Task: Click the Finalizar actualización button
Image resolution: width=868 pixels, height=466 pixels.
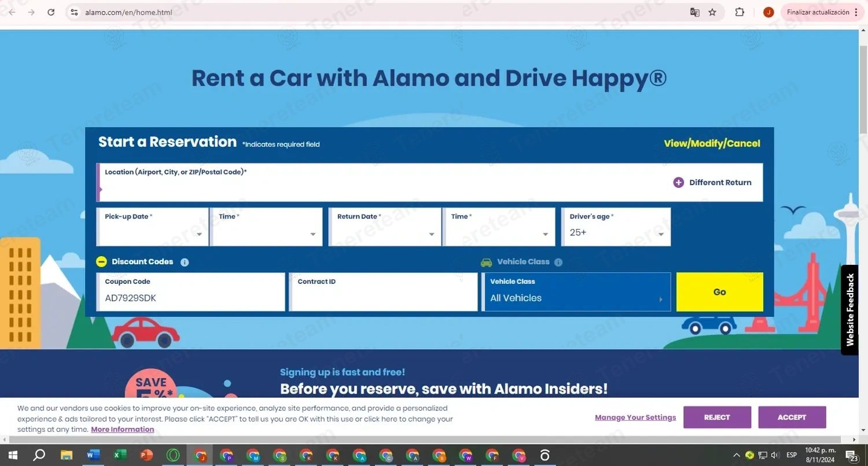Action: [x=822, y=12]
